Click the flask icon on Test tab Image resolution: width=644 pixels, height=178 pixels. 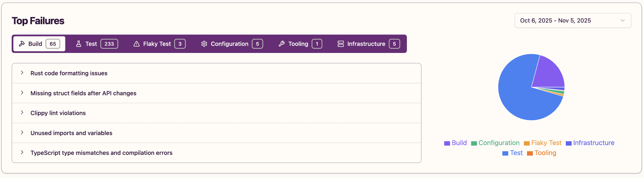[x=78, y=44]
